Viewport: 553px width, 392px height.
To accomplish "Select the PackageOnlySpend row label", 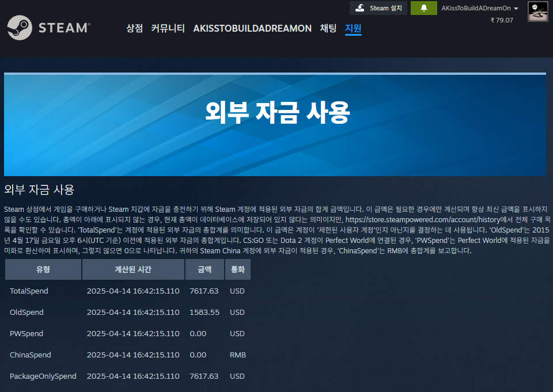I will (x=43, y=376).
